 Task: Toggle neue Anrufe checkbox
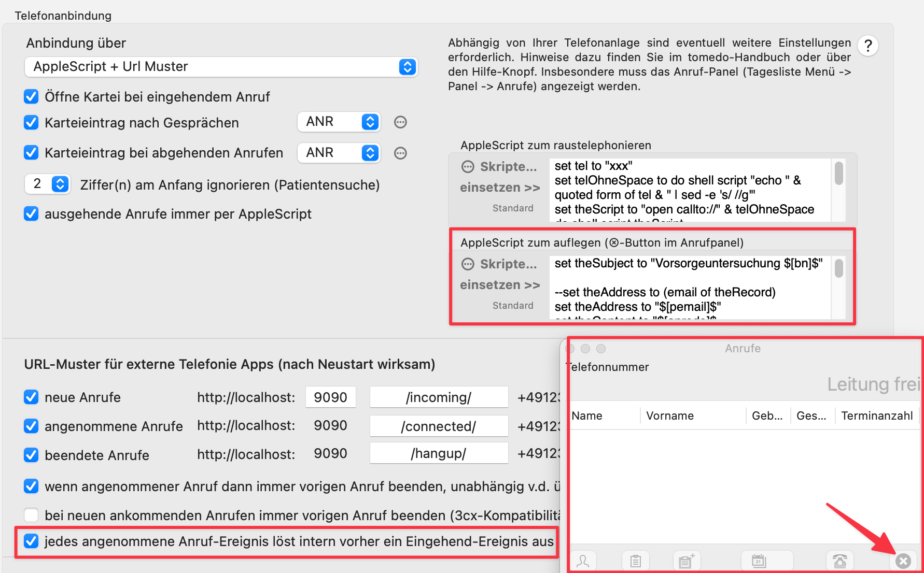(31, 397)
